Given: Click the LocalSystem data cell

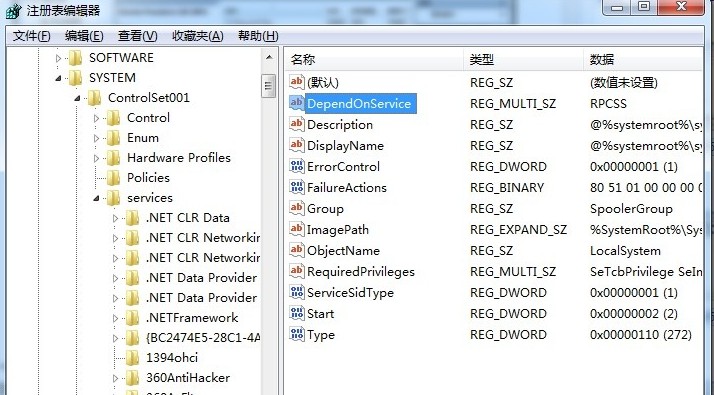Looking at the screenshot, I should 625,251.
